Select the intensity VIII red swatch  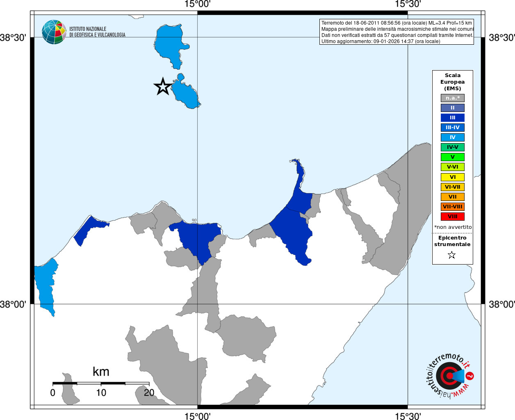[453, 217]
